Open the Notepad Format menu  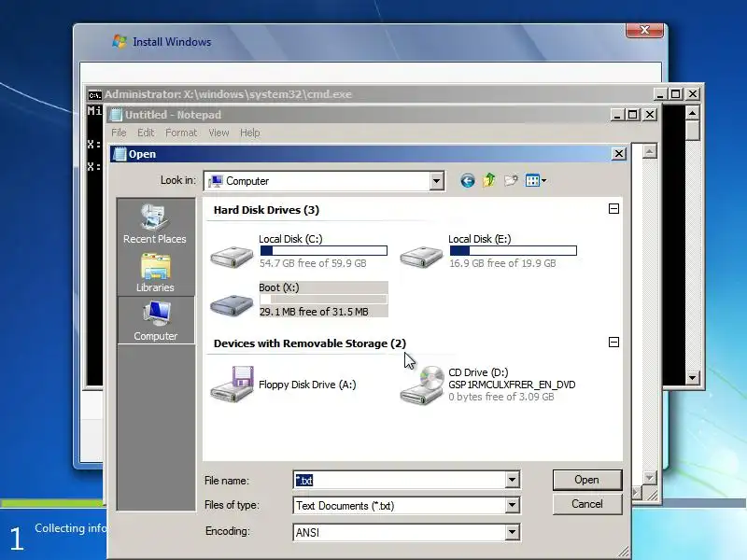pos(181,133)
